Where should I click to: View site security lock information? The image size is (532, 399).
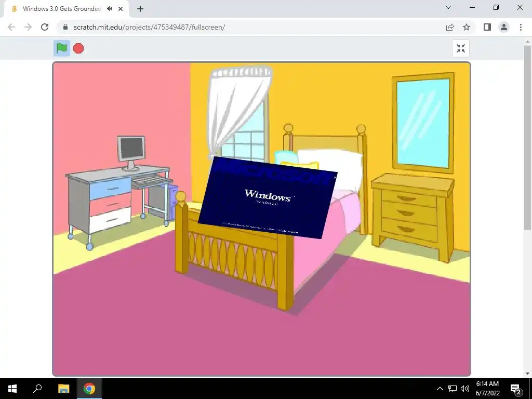pos(65,27)
